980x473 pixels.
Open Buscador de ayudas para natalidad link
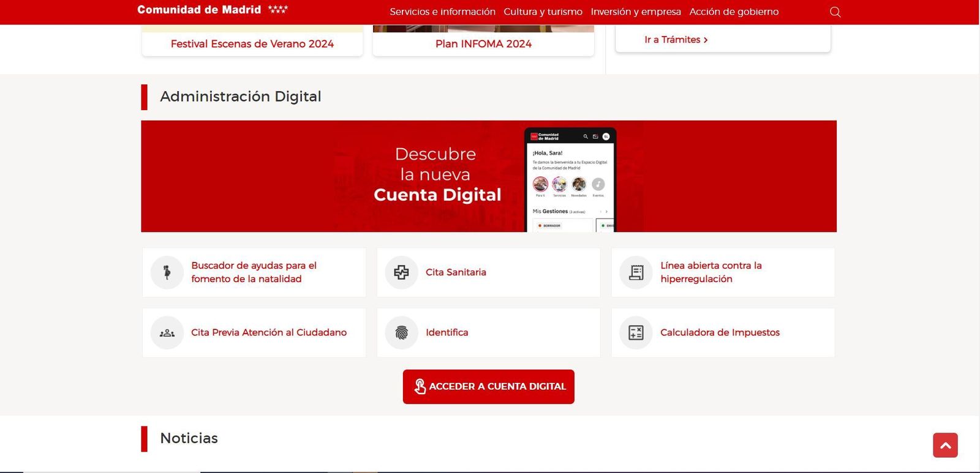pyautogui.click(x=254, y=272)
